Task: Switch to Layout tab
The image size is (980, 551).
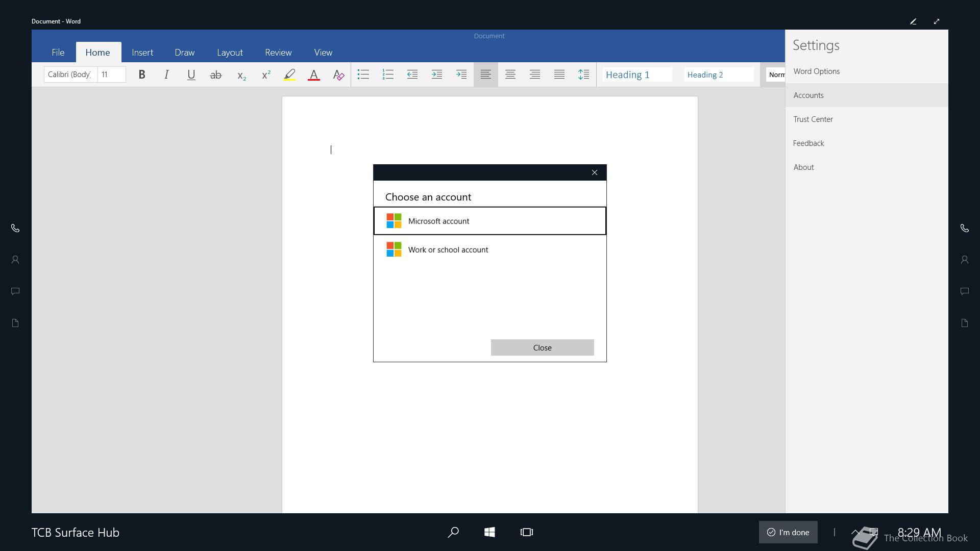Action: [x=230, y=53]
